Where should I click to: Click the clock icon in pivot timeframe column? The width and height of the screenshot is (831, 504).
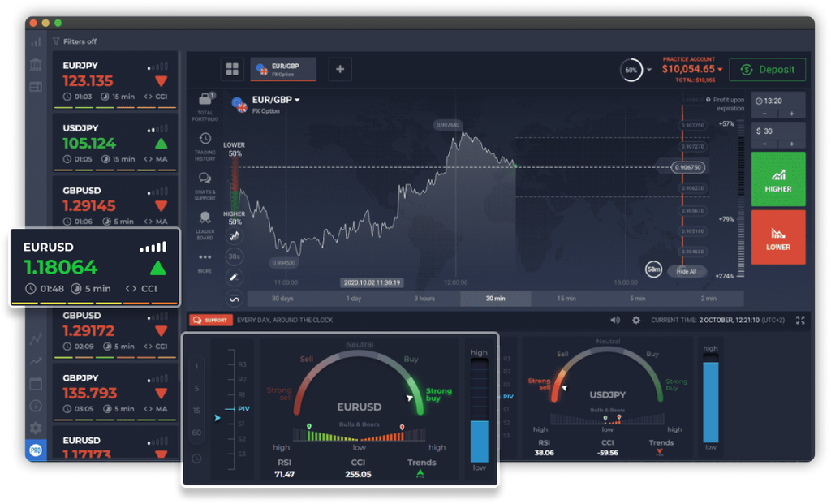coord(196,459)
